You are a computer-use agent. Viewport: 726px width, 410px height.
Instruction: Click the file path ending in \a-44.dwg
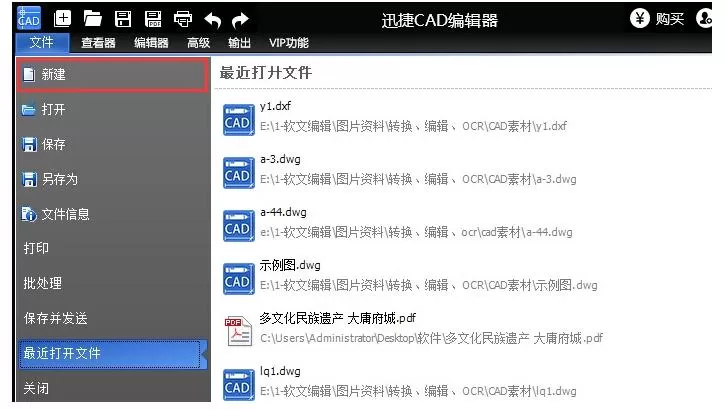click(416, 232)
